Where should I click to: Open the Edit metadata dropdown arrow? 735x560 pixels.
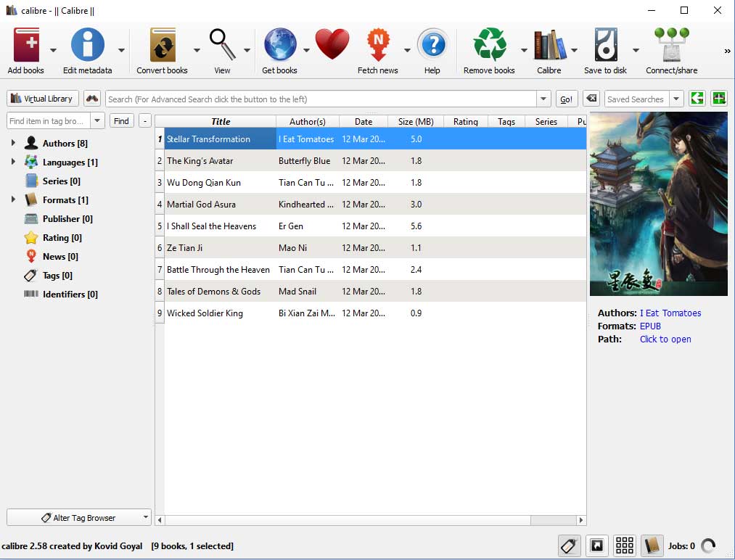click(x=121, y=49)
